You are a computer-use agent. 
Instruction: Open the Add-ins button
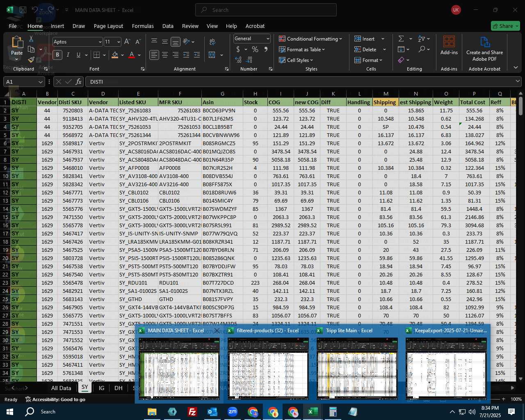point(449,45)
